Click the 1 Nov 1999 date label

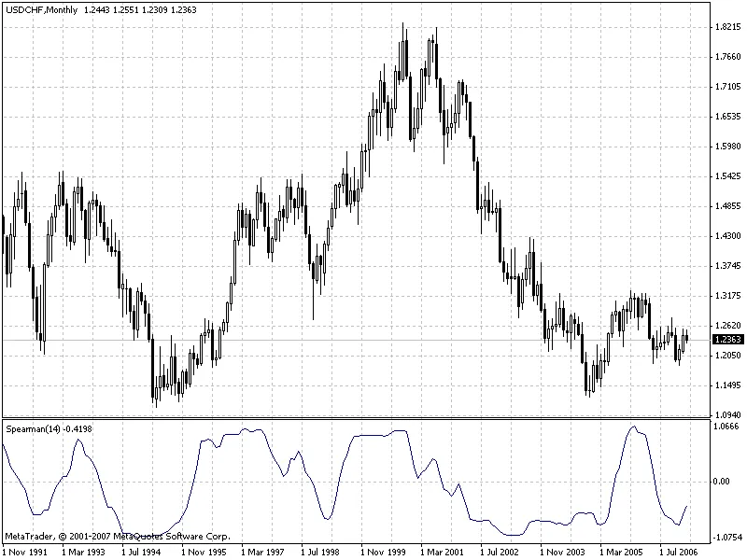pyautogui.click(x=384, y=553)
